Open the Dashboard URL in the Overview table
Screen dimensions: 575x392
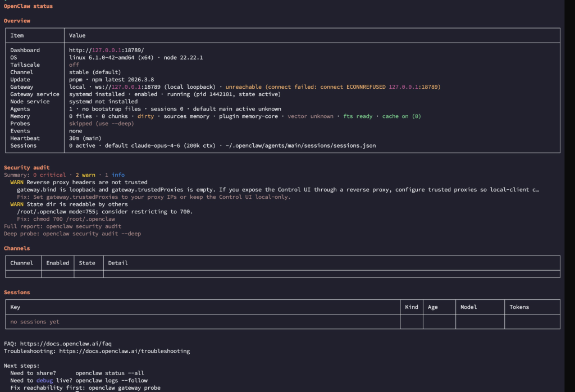107,50
